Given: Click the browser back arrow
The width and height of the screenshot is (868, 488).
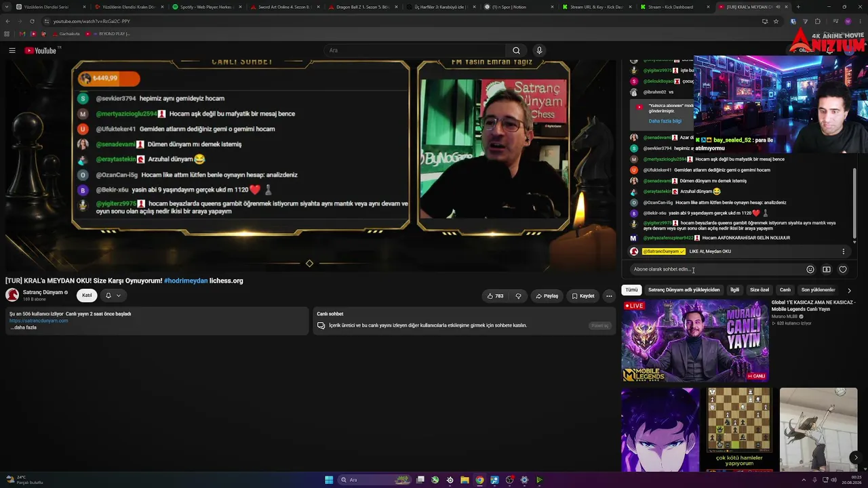Looking at the screenshot, I should pyautogui.click(x=7, y=21).
